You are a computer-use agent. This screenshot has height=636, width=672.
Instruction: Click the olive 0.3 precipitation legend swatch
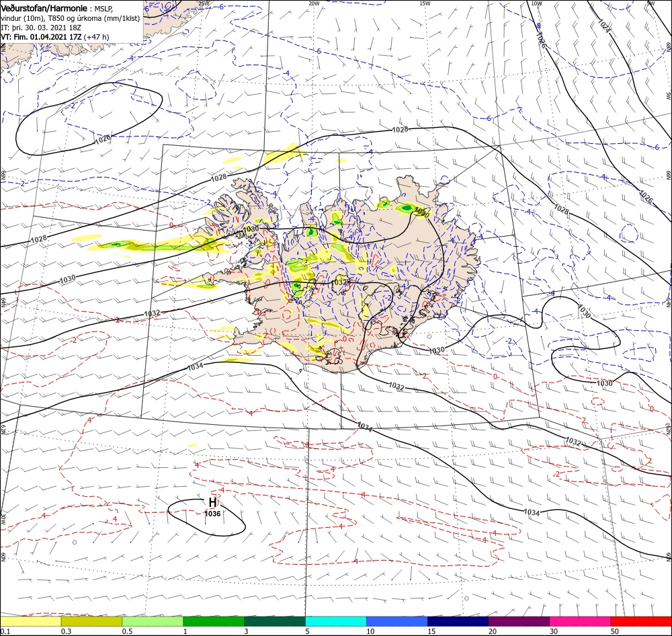(91, 621)
